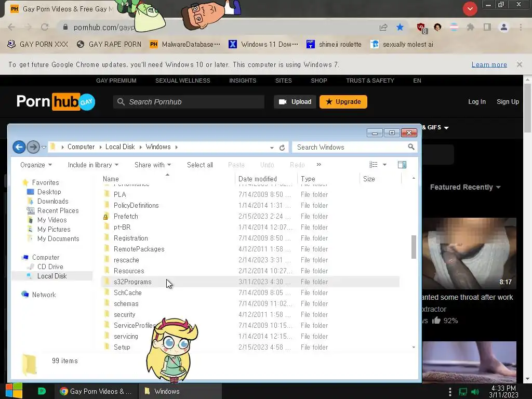Click the orange Upgrade button

click(343, 102)
